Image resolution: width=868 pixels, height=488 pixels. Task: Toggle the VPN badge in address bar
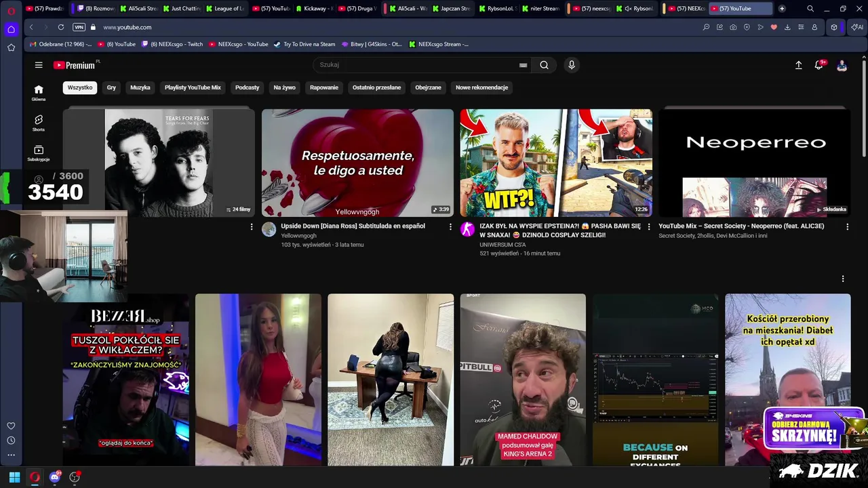(x=79, y=27)
